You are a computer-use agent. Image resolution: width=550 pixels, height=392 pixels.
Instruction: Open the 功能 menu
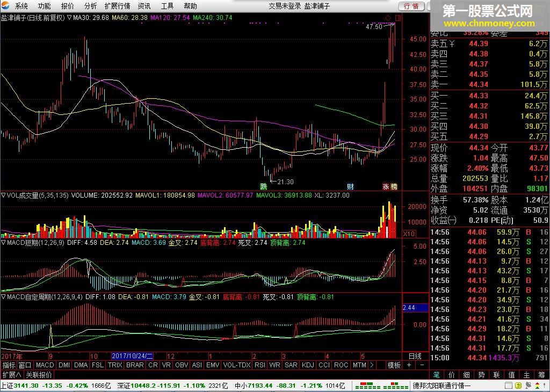click(x=44, y=6)
